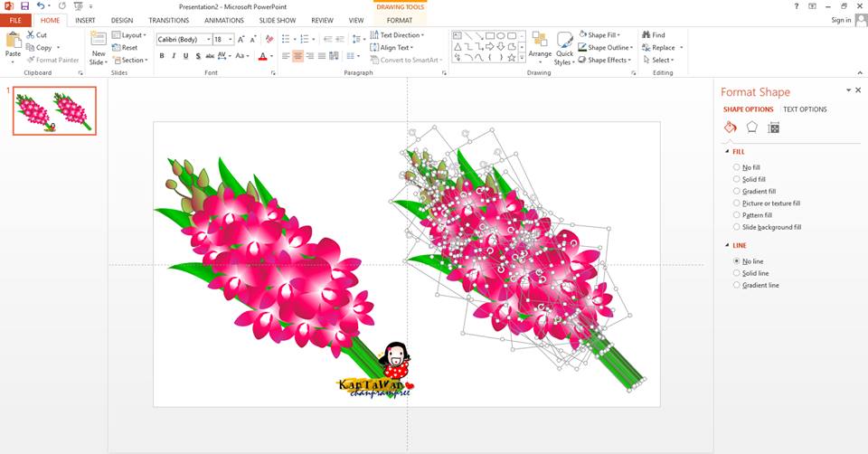Switch to the DESIGN tab
The image size is (868, 454).
tap(122, 20)
